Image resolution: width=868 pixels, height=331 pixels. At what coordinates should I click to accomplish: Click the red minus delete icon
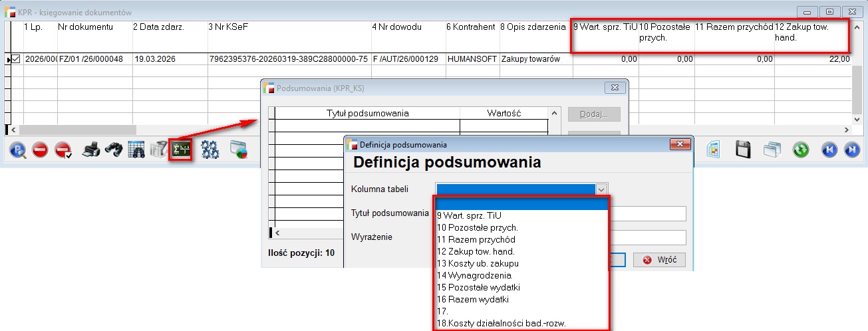point(40,150)
